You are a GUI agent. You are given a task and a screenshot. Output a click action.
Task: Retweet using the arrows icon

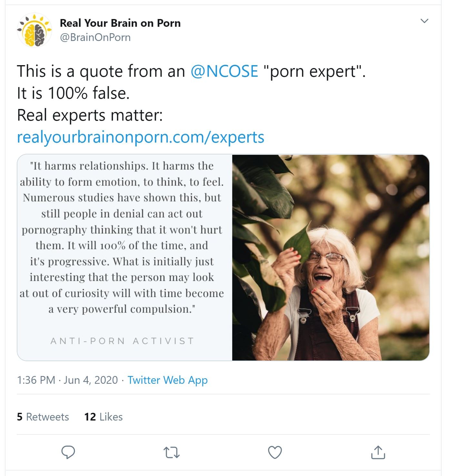point(171,452)
